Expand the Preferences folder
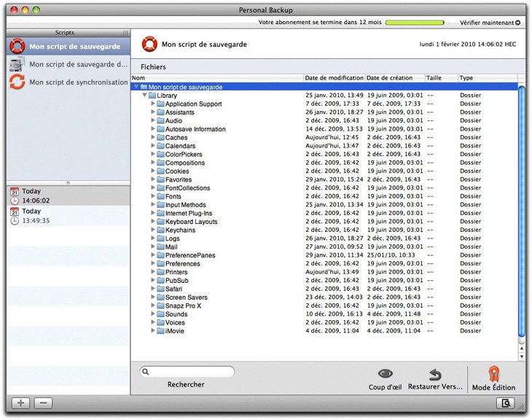Screen dimensions: 532x420 [x=153, y=263]
